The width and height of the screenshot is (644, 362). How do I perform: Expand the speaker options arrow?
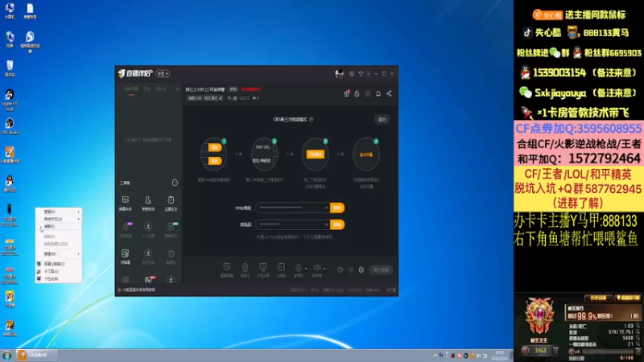pyautogui.click(x=324, y=269)
